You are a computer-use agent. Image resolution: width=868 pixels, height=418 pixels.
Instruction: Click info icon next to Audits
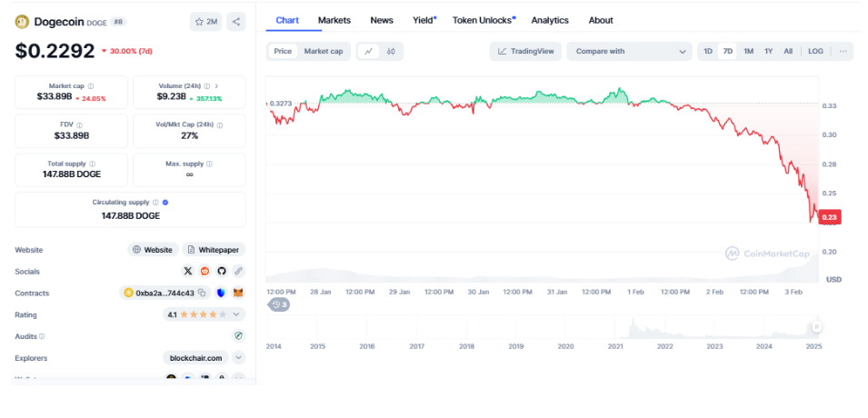(x=42, y=336)
